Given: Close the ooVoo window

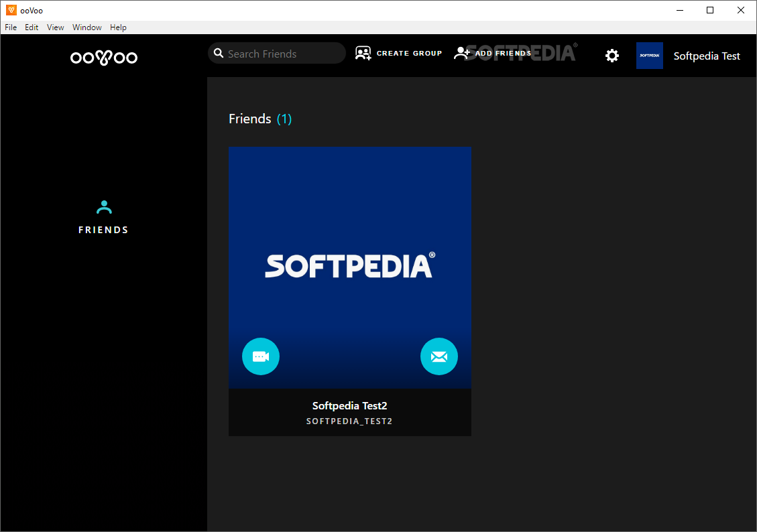Looking at the screenshot, I should 741,10.
